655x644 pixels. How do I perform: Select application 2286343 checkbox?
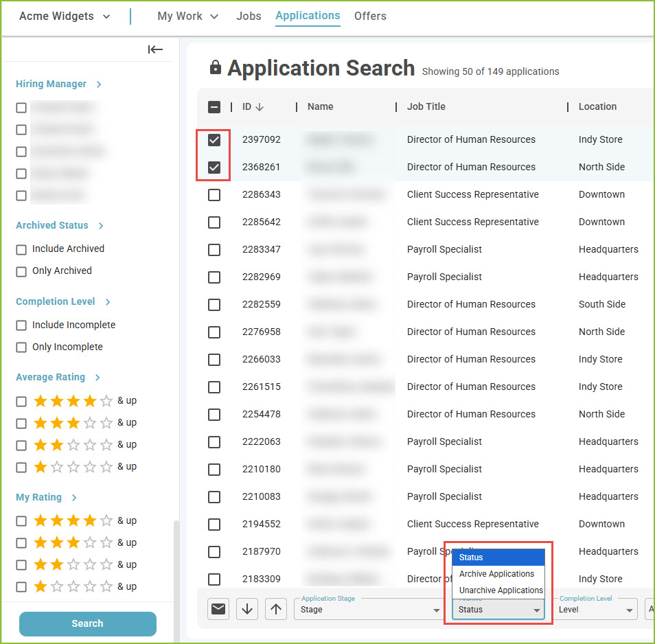(x=214, y=194)
